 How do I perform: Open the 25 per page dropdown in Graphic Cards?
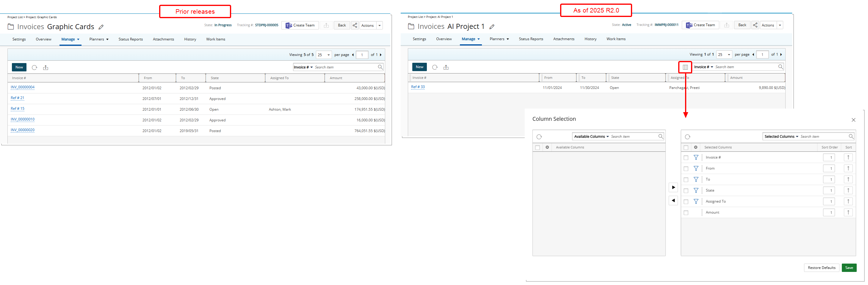(323, 54)
